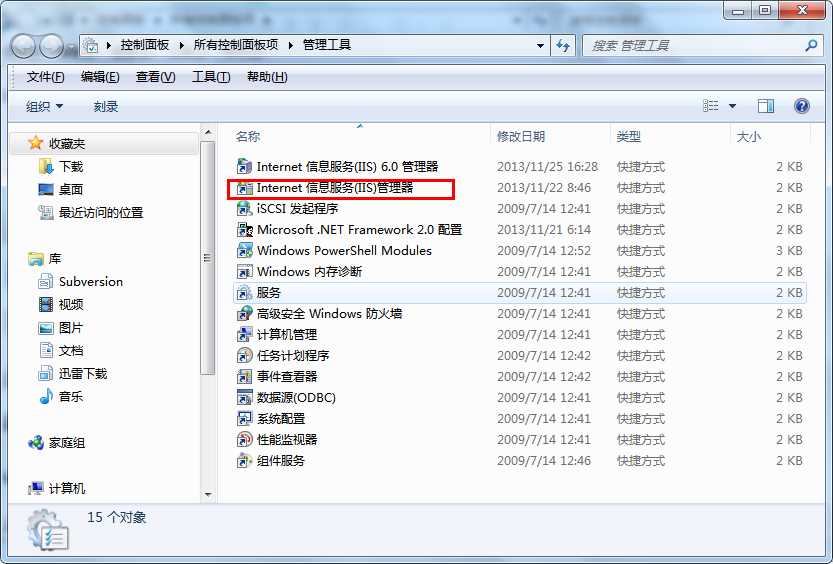
Task: Open the 文件(F) menu
Action: [45, 77]
